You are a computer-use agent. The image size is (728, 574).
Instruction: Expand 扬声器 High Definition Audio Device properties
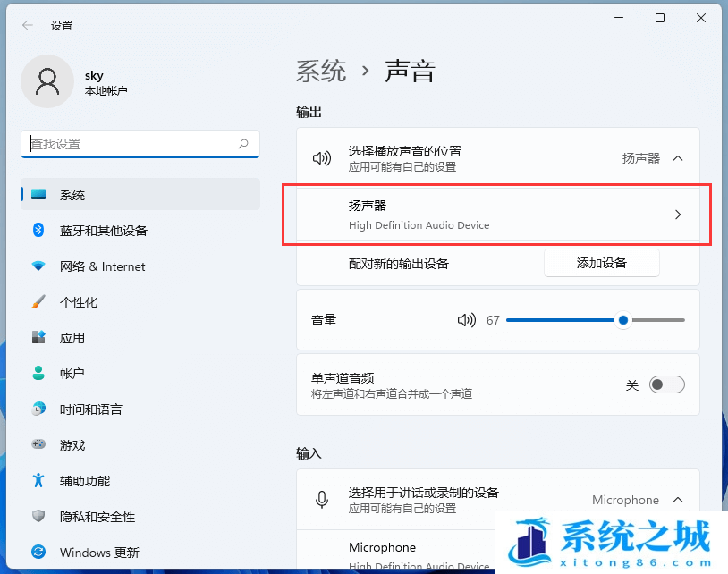tap(677, 214)
